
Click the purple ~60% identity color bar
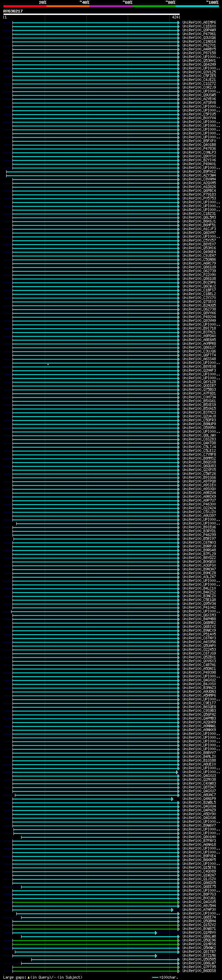[111, 6]
